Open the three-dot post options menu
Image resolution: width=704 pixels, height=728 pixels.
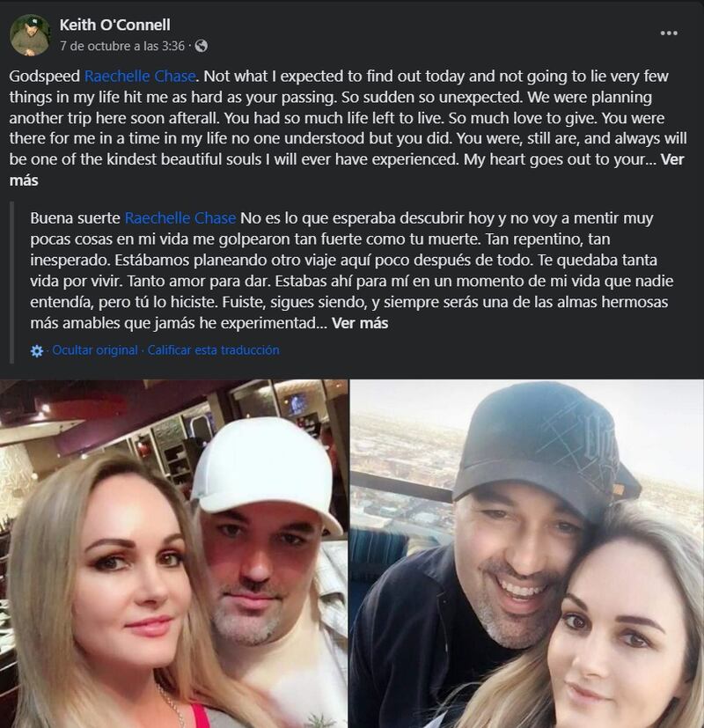(x=669, y=33)
